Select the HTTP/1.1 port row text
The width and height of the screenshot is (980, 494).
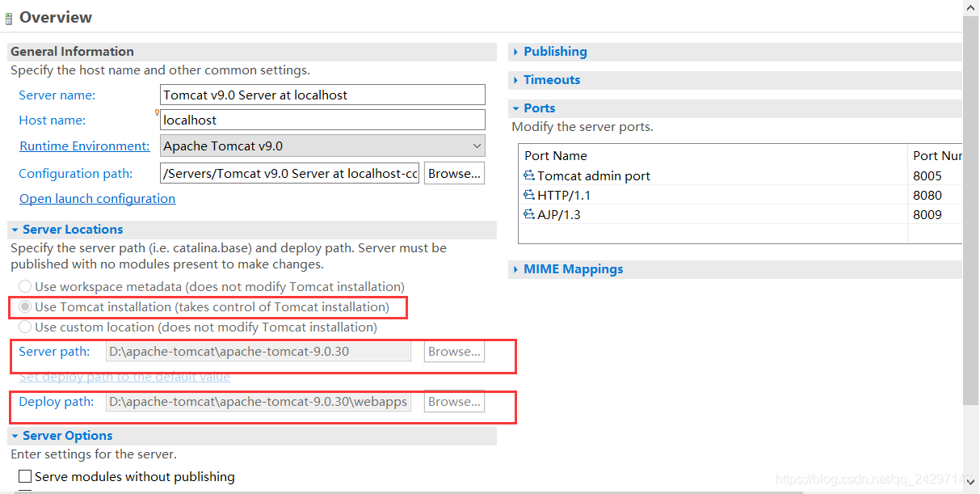[566, 195]
